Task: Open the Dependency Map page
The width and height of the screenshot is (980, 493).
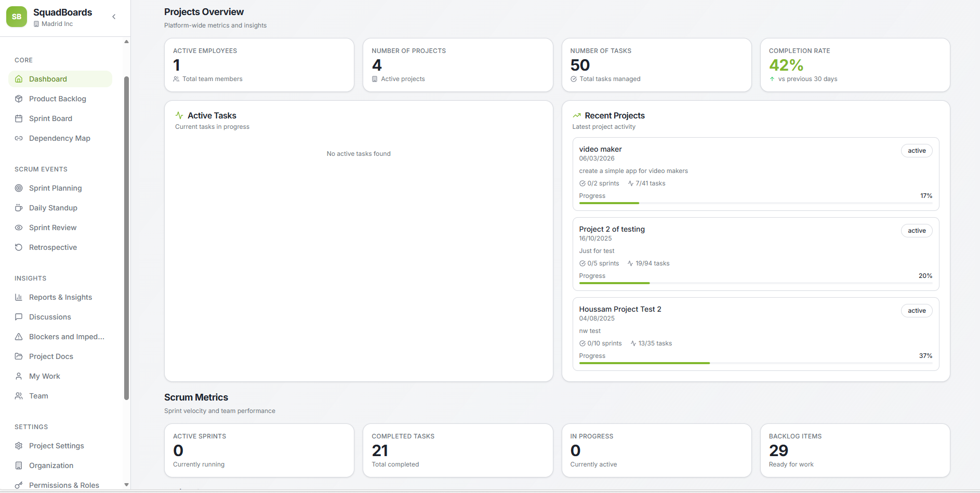Action: pos(60,138)
